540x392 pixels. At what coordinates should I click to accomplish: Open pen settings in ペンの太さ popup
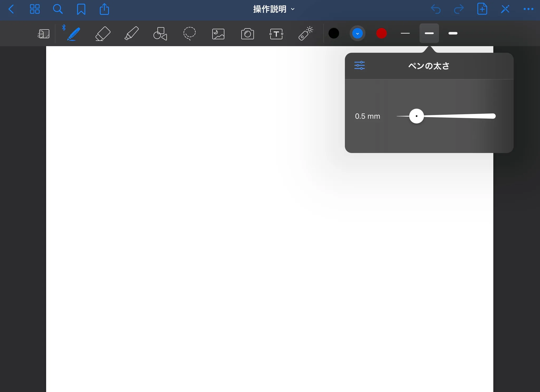point(359,65)
